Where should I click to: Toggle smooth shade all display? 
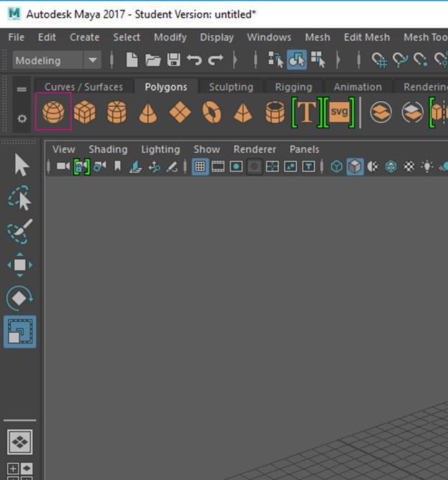[x=355, y=167]
